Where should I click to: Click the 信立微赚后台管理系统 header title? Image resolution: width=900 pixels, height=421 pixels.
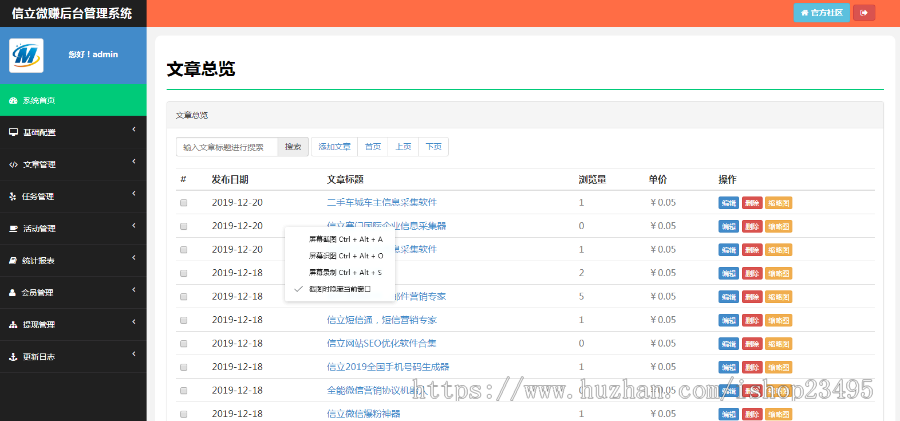click(72, 13)
